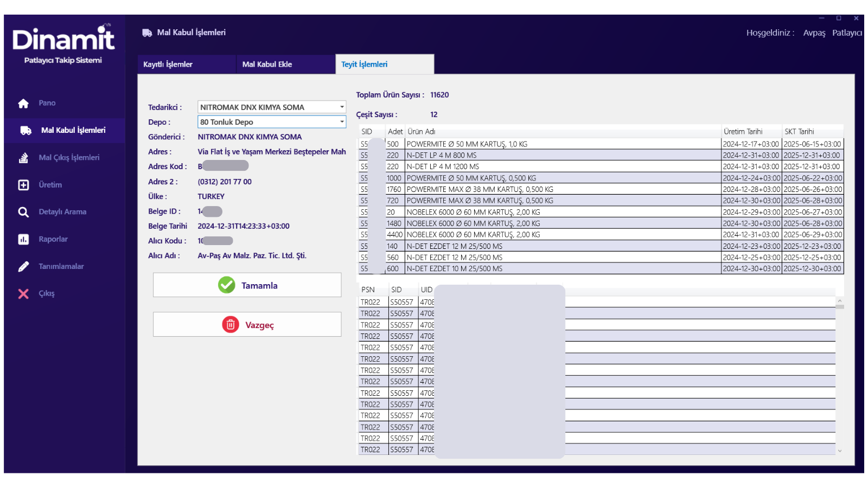Image resolution: width=868 pixels, height=488 pixels.
Task: Click the Vazgeç button
Action: coord(247,324)
